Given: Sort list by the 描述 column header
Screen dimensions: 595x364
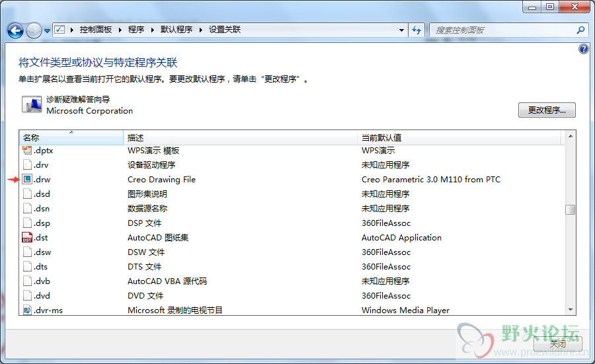Looking at the screenshot, I should (240, 137).
